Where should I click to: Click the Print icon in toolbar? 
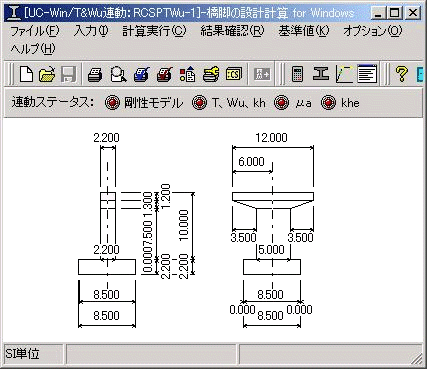(95, 74)
